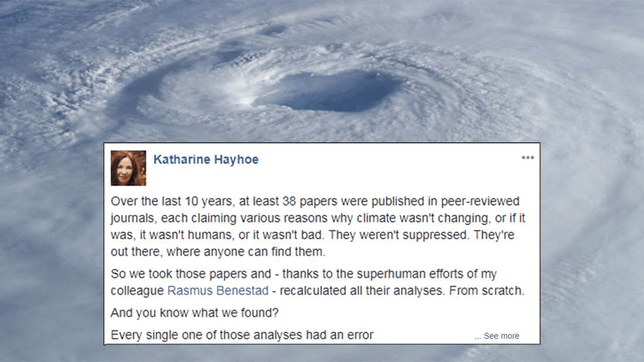644x362 pixels.
Task: Reveal hidden post text via See more
Action: click(x=501, y=335)
